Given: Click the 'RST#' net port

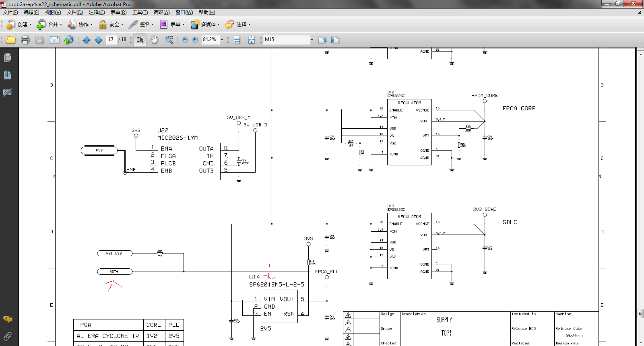Looking at the screenshot, I should coord(115,272).
